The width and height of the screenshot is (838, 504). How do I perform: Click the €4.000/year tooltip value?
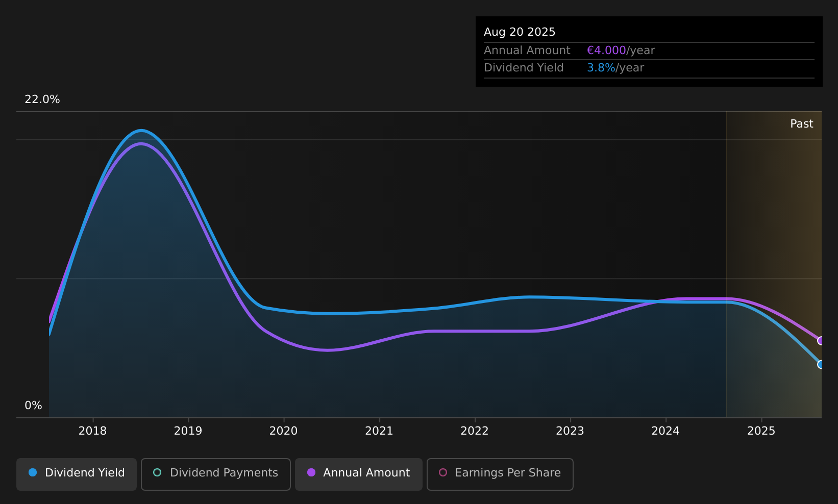621,51
